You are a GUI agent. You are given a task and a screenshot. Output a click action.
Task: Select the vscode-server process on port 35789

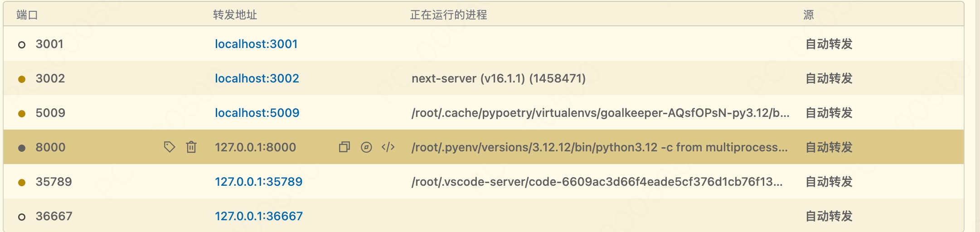(x=597, y=182)
